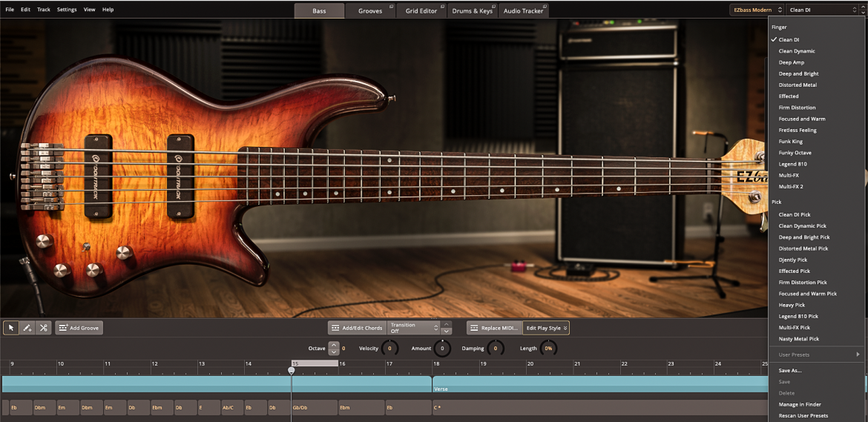The image size is (868, 422).
Task: Switch to the Drums & Keys tab
Action: click(x=472, y=10)
